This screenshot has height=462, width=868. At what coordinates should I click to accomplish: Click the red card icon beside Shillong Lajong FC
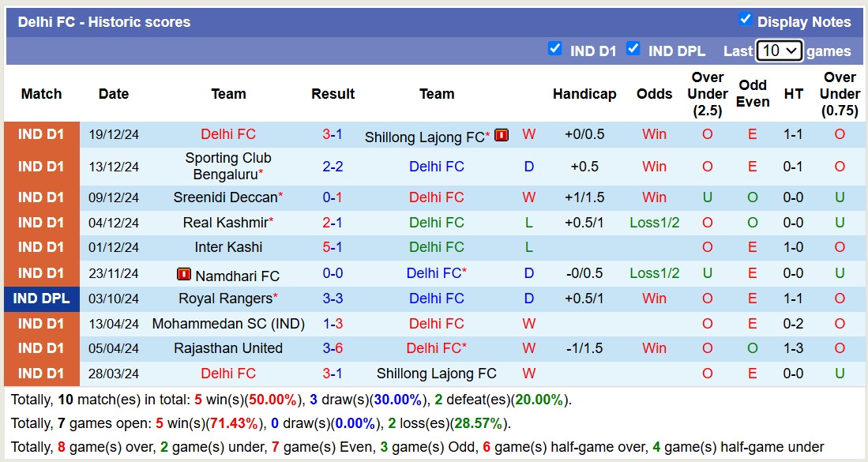click(x=501, y=134)
